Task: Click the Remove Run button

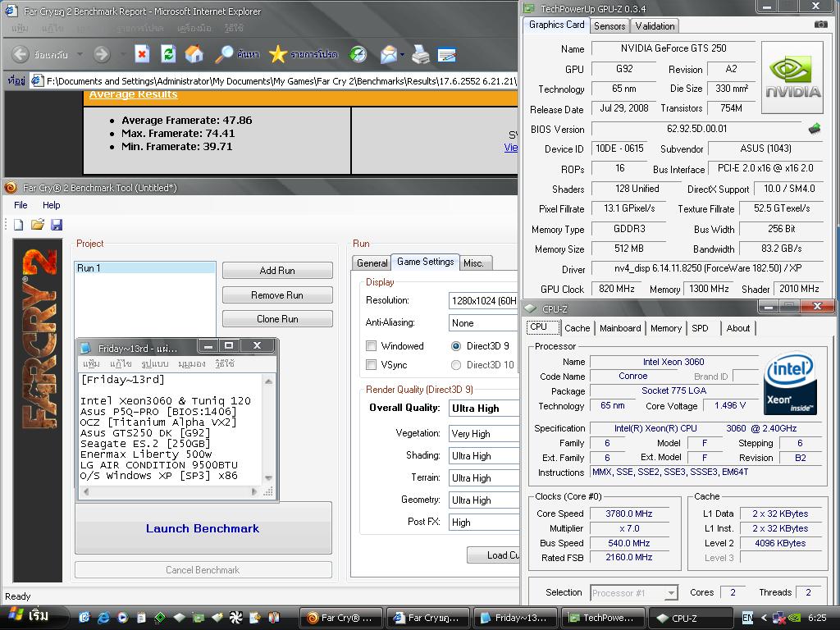Action: (277, 295)
